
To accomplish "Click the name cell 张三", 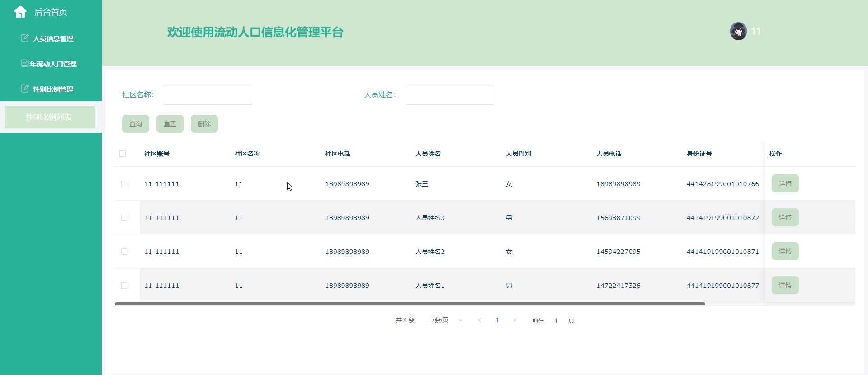I will tap(422, 184).
